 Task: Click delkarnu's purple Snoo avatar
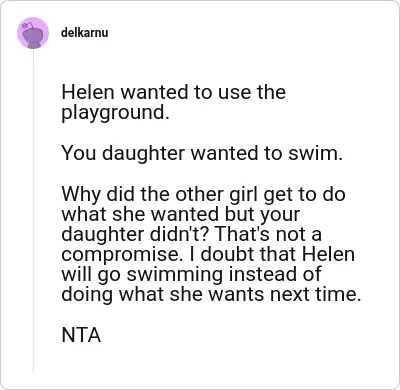33,33
